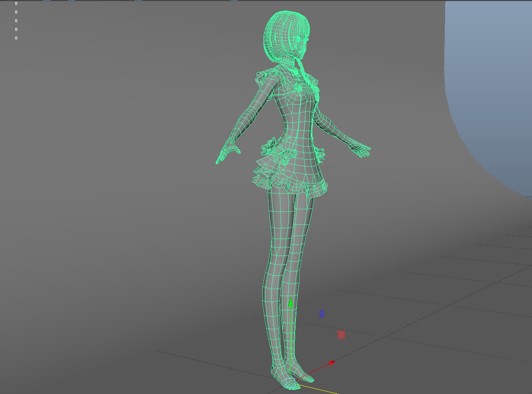The image size is (532, 394).
Task: Grab the green Y-axis move arrow
Action: [291, 302]
